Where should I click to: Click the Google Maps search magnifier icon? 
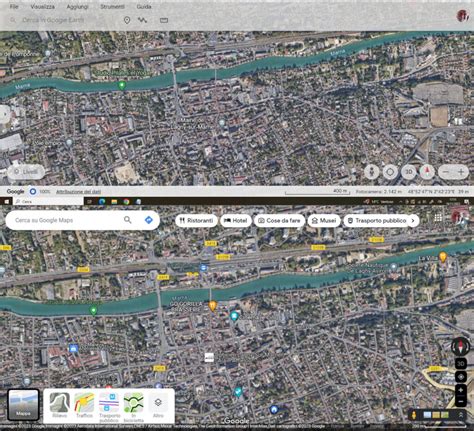click(x=127, y=220)
